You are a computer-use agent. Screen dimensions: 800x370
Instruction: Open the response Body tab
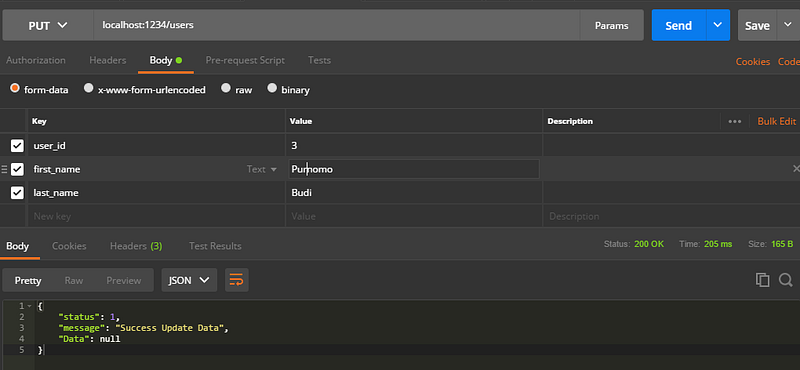point(17,246)
